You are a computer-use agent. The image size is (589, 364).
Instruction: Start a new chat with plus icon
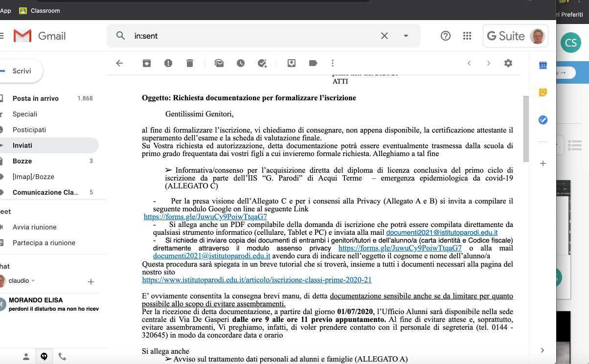click(91, 282)
